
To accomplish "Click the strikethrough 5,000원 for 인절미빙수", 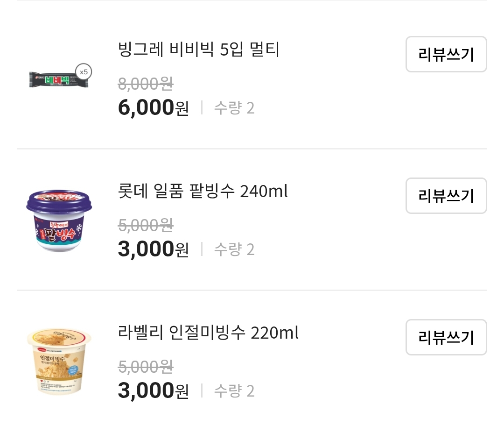I will tap(145, 367).
